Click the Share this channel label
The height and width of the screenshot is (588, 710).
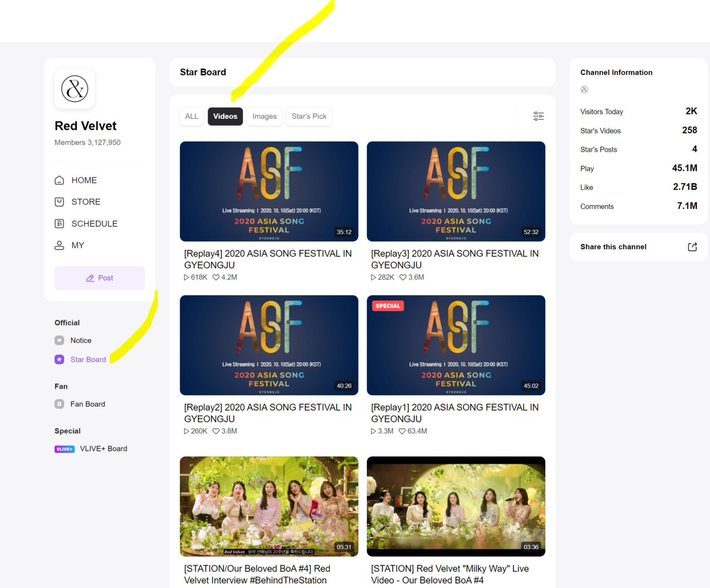[x=613, y=247]
